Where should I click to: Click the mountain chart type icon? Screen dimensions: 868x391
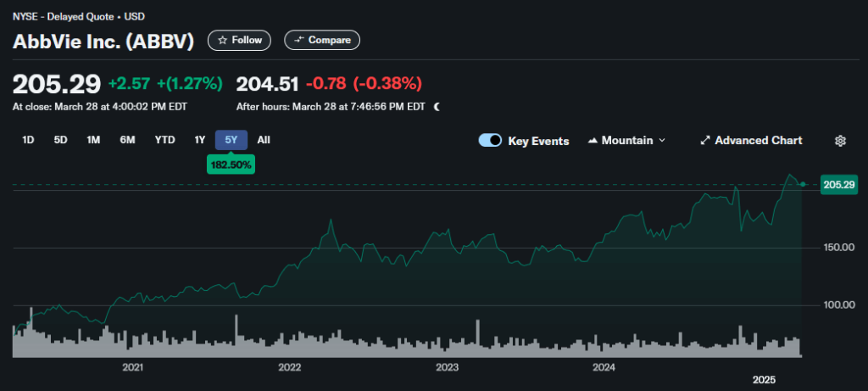[593, 141]
